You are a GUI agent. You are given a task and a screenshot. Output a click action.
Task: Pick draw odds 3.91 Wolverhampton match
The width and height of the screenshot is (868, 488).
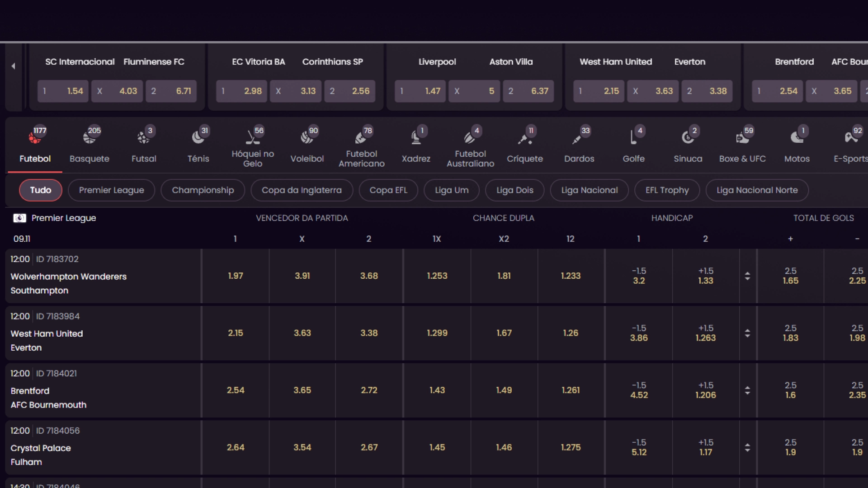302,276
